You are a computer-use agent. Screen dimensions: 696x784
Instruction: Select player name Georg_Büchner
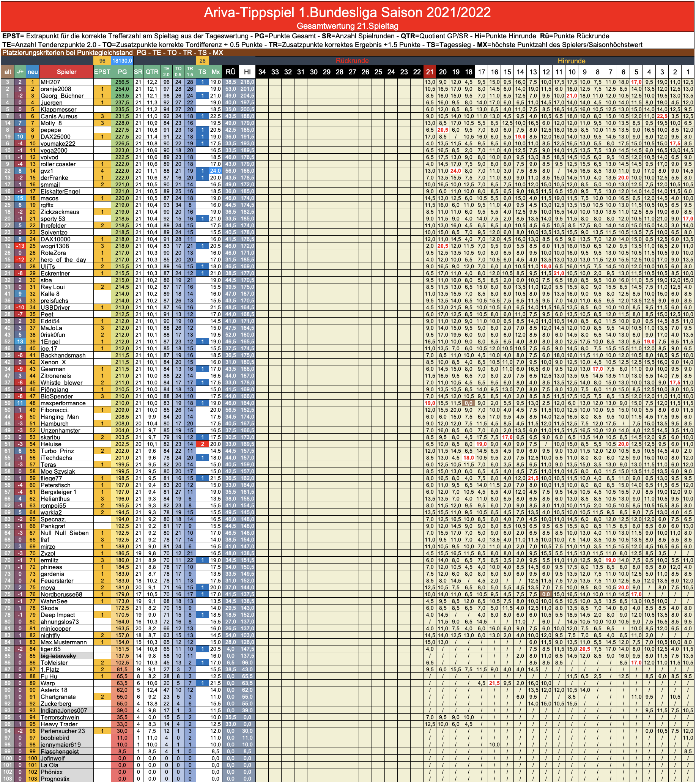pos(62,96)
